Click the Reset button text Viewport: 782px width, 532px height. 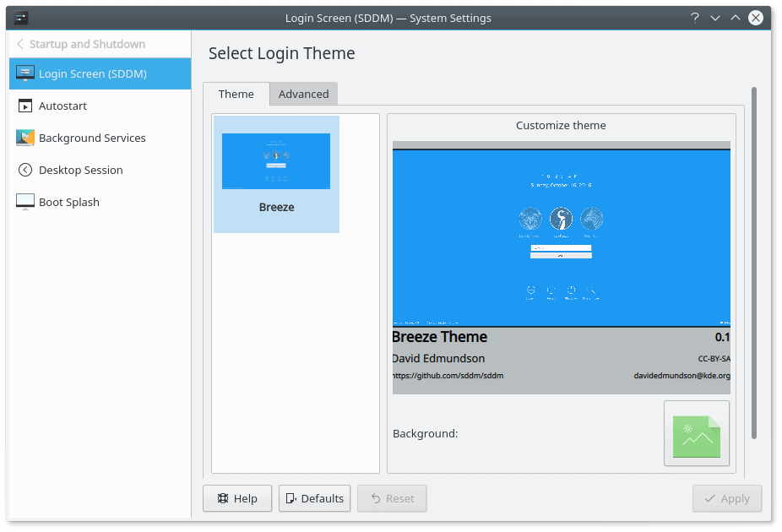tap(400, 498)
